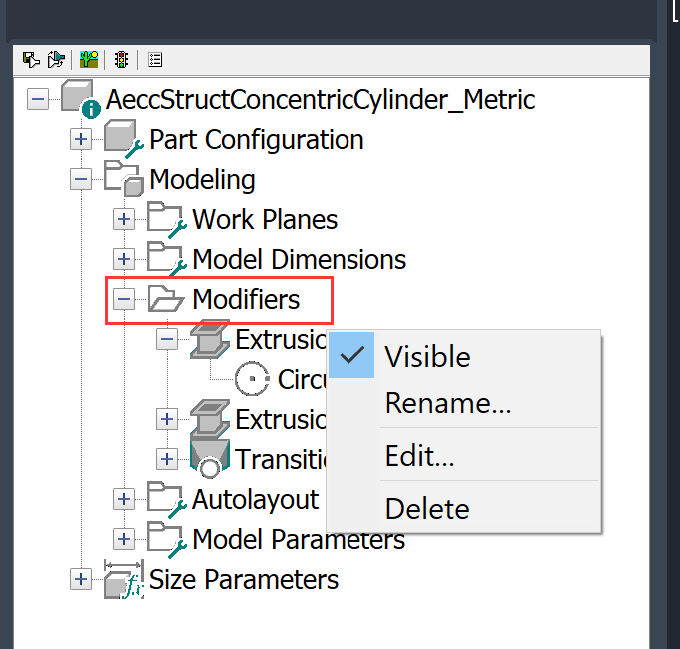The image size is (680, 649).
Task: Expand the Work Planes node
Action: point(124,219)
